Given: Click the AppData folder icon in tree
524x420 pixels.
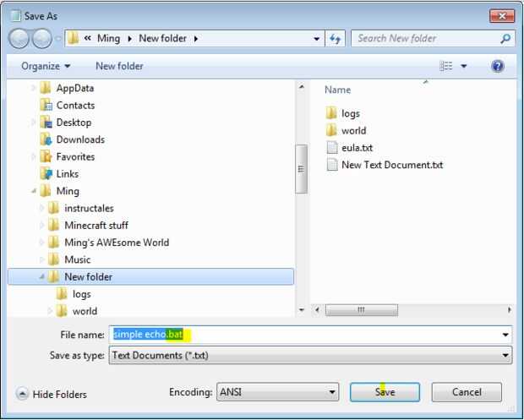Looking at the screenshot, I should [45, 88].
